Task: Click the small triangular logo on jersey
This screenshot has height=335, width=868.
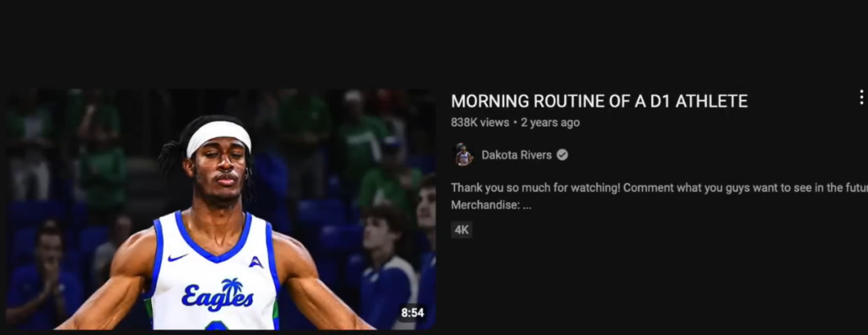Action: (x=256, y=261)
